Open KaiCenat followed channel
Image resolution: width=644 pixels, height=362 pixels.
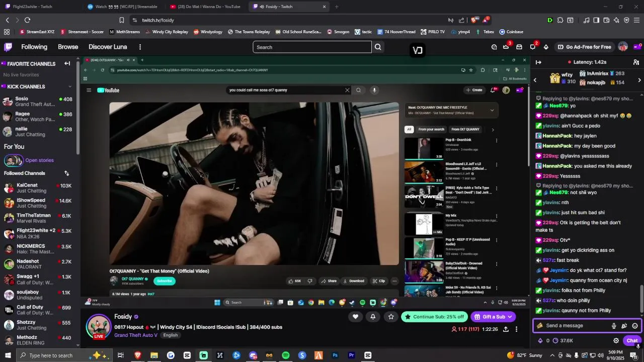[38, 188]
